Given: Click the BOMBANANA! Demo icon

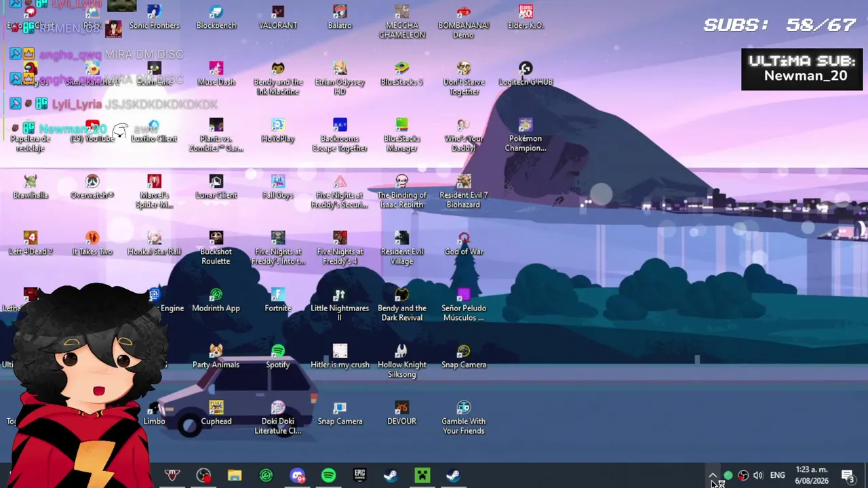Looking at the screenshot, I should click(x=464, y=22).
